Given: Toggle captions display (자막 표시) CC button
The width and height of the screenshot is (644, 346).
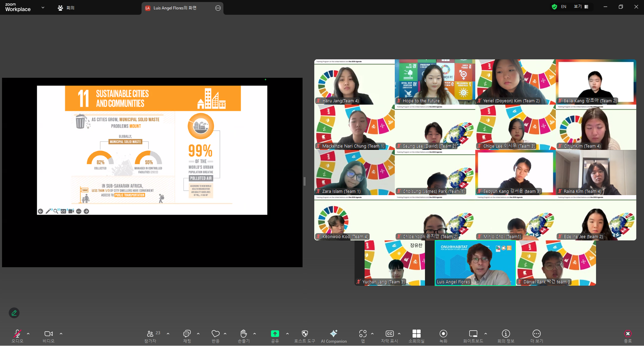Looking at the screenshot, I should (x=389, y=334).
